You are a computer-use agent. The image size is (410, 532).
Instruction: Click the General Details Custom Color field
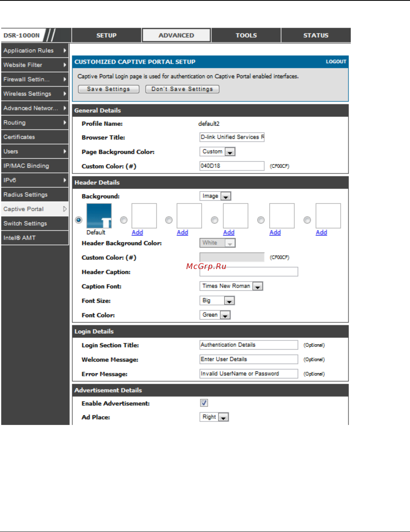[232, 166]
